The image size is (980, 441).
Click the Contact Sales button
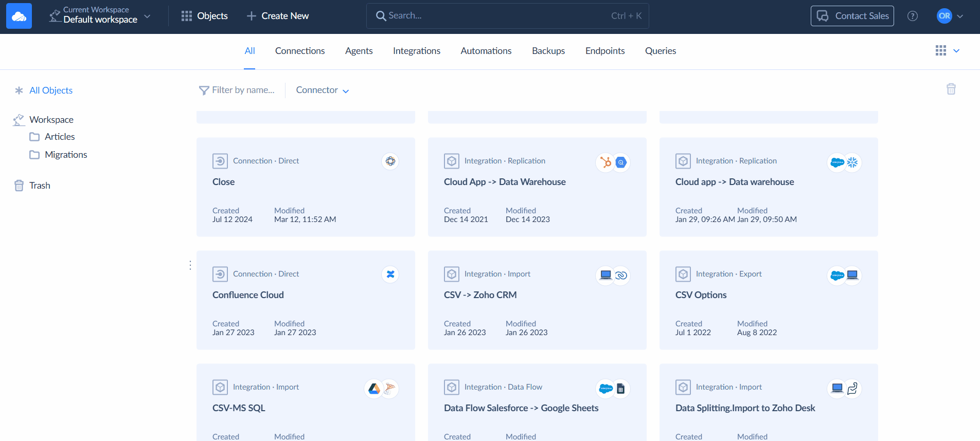pyautogui.click(x=852, y=16)
